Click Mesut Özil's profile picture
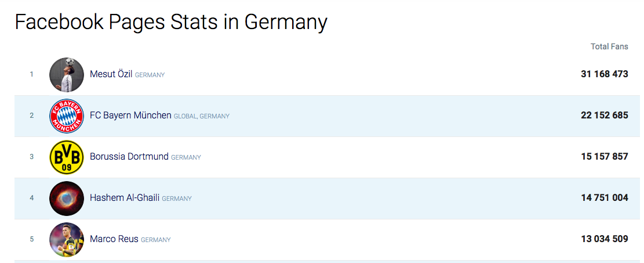Image resolution: width=644 pixels, height=263 pixels. pos(67,74)
